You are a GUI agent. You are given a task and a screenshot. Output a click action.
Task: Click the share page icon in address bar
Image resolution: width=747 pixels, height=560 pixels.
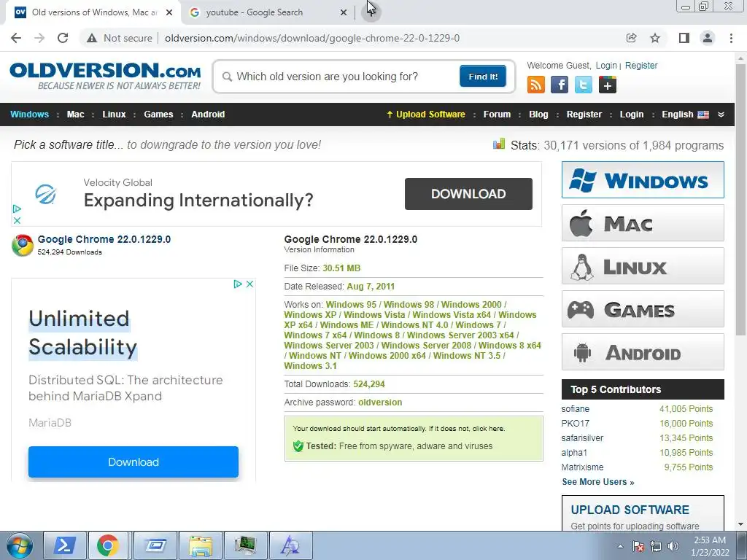point(631,38)
